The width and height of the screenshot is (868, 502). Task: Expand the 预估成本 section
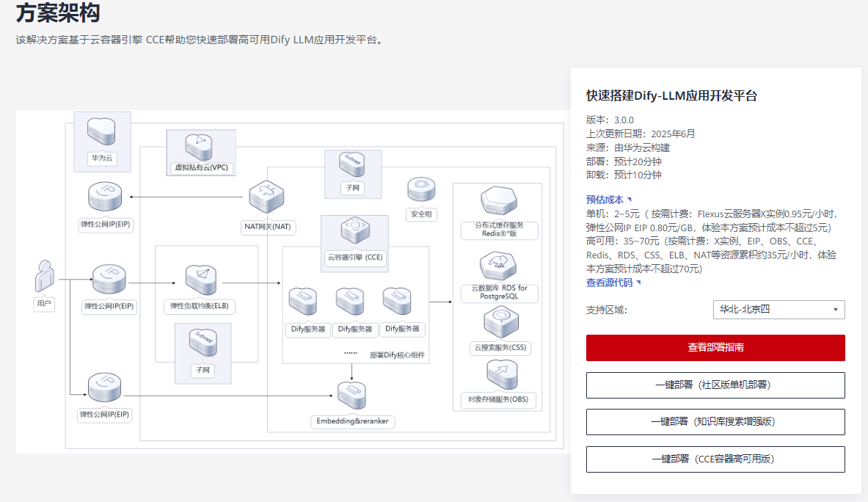608,199
